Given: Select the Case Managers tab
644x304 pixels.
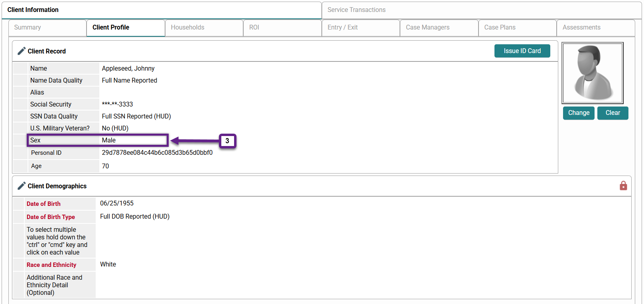Looking at the screenshot, I should (427, 28).
